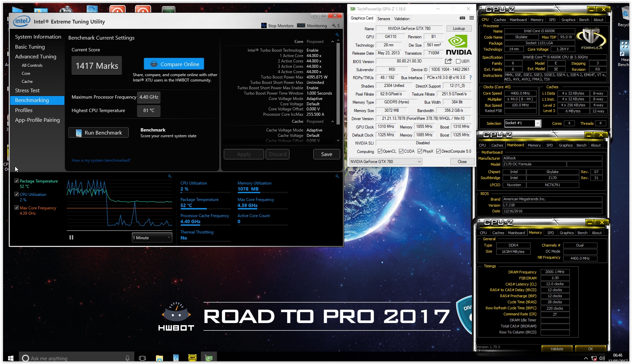Viewport: 632px width, 364px height.
Task: Open System Information in XTU sidebar
Action: 38,37
